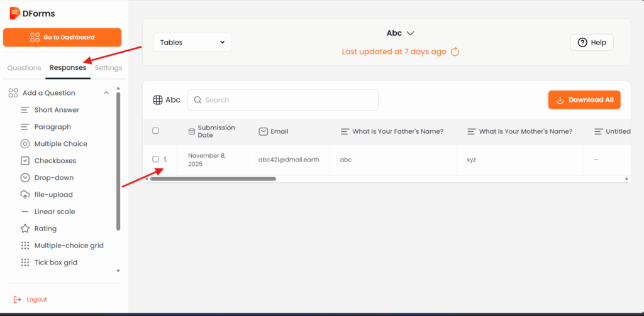
Task: Click the Tick box grid icon
Action: point(25,263)
